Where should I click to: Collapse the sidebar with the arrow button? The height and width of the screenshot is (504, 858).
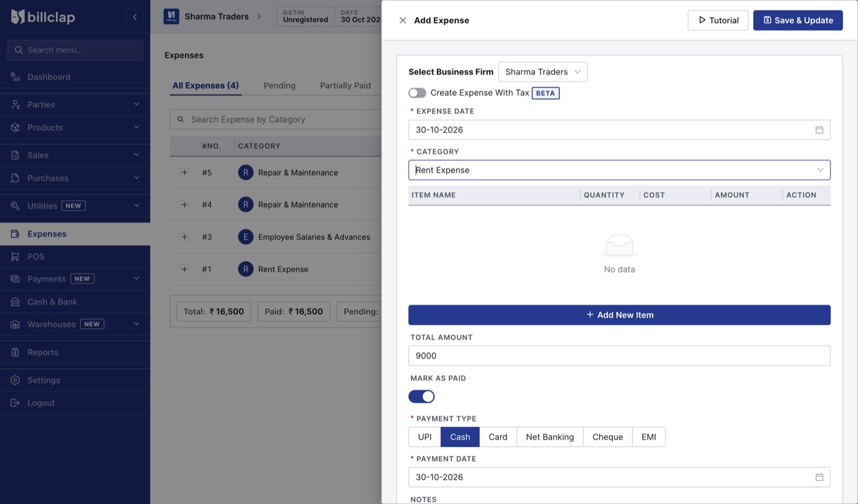point(135,17)
